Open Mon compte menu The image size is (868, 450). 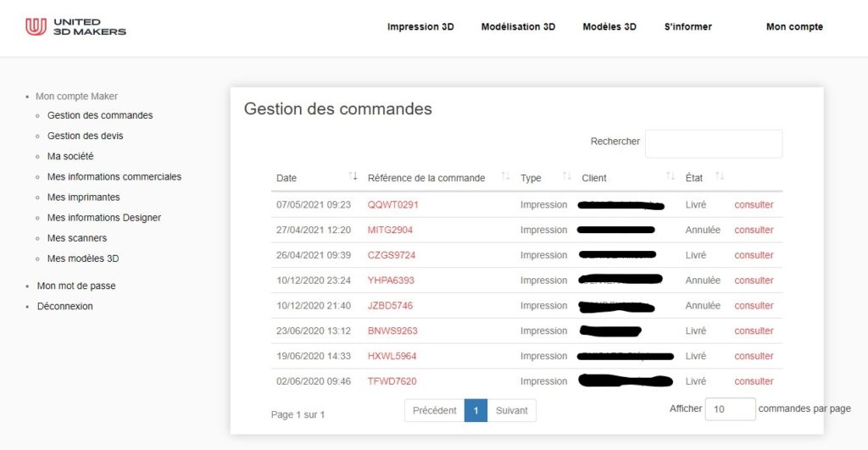(x=794, y=26)
